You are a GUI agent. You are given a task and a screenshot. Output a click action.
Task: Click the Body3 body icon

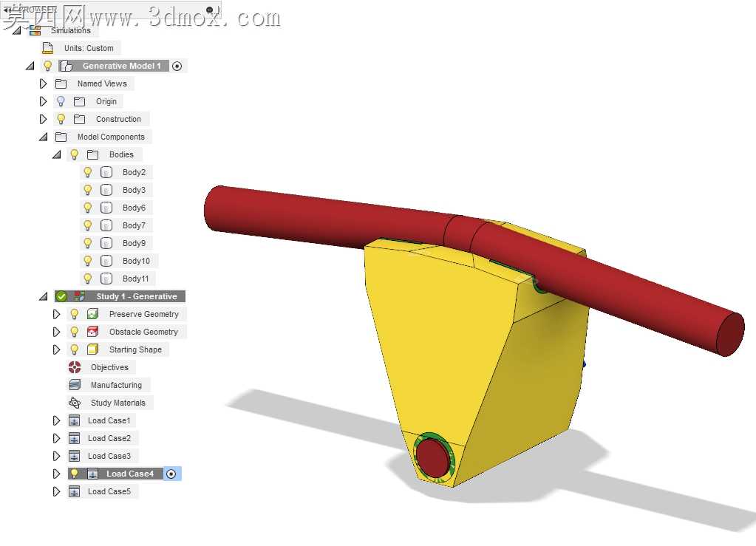coord(106,190)
